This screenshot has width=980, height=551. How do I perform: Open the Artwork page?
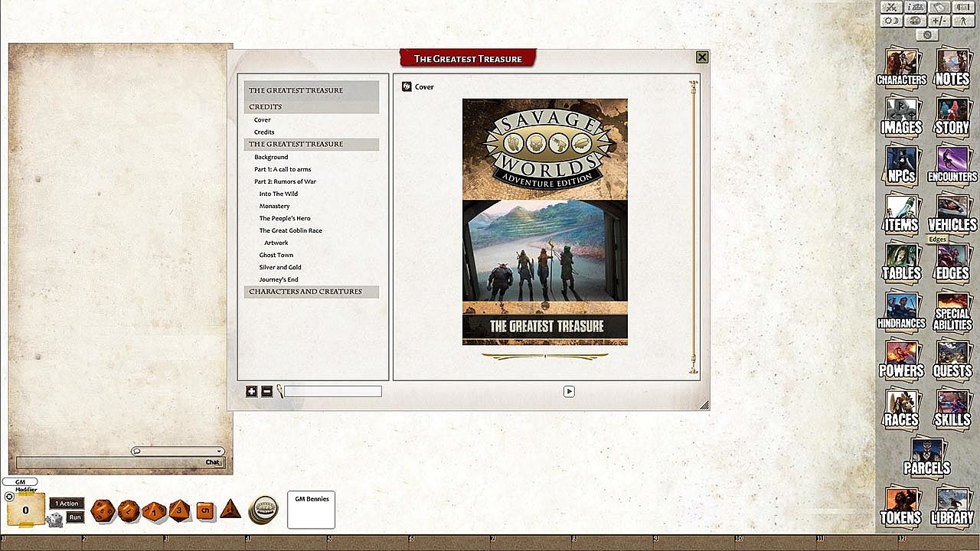click(276, 243)
